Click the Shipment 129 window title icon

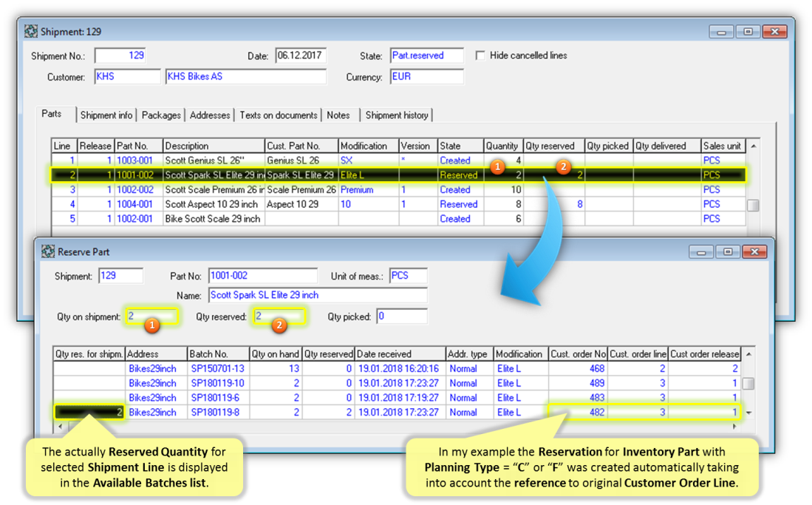31,32
